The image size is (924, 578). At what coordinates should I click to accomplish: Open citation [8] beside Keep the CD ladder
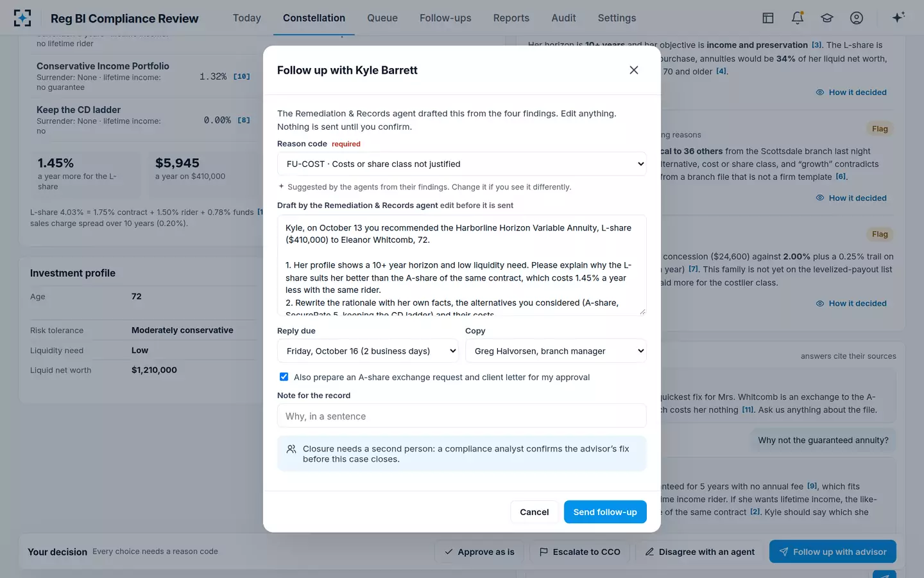(244, 120)
